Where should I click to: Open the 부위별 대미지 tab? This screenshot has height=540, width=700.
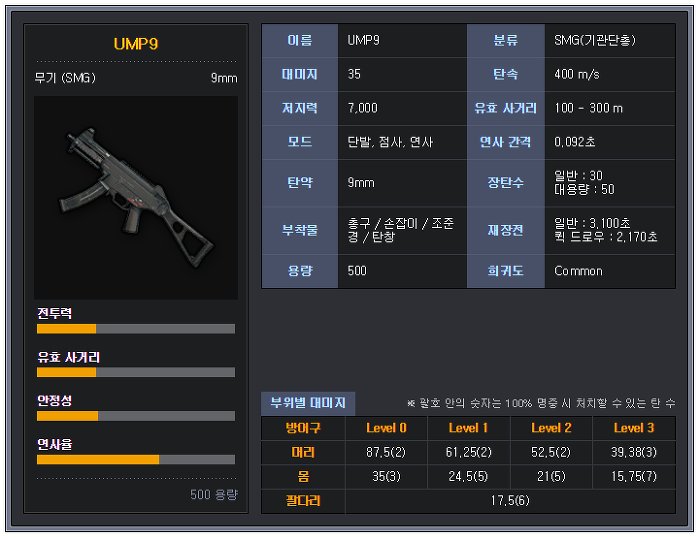pyautogui.click(x=308, y=403)
